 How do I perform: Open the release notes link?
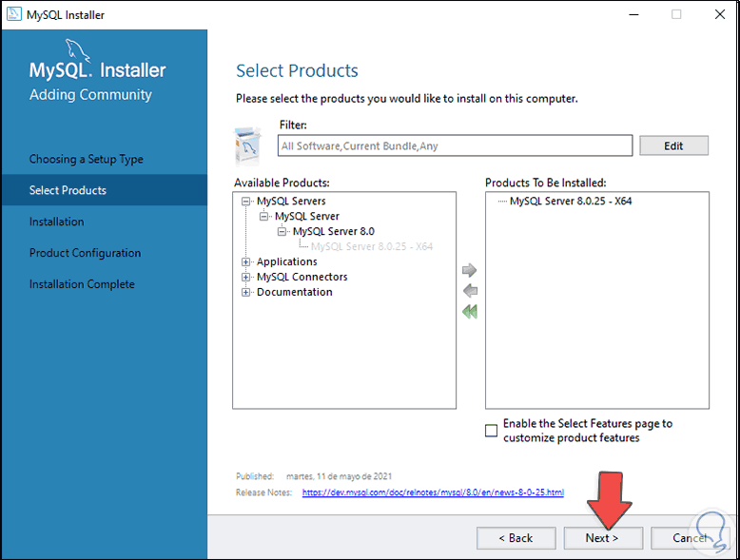pos(433,492)
